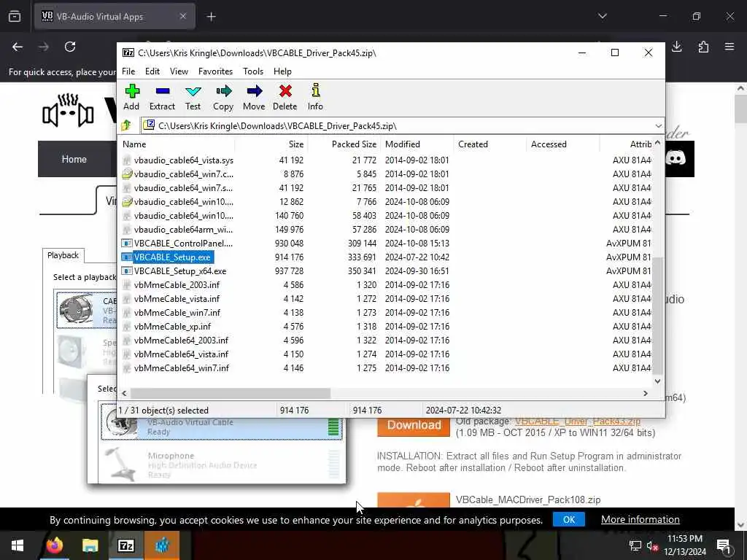Open the notification center icon
The height and width of the screenshot is (560, 747).
(x=723, y=545)
